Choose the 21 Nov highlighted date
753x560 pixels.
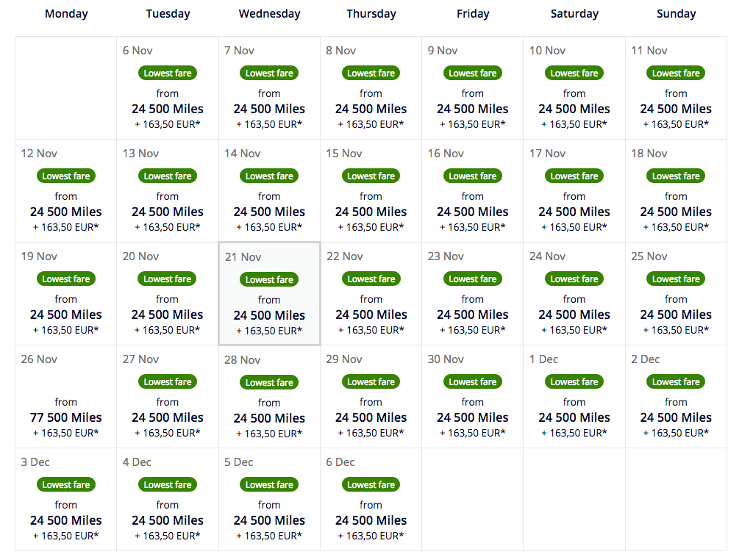(269, 294)
